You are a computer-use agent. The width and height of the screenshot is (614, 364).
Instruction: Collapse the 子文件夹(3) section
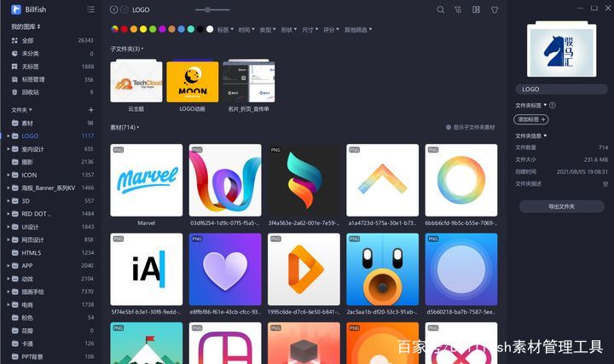[x=127, y=49]
